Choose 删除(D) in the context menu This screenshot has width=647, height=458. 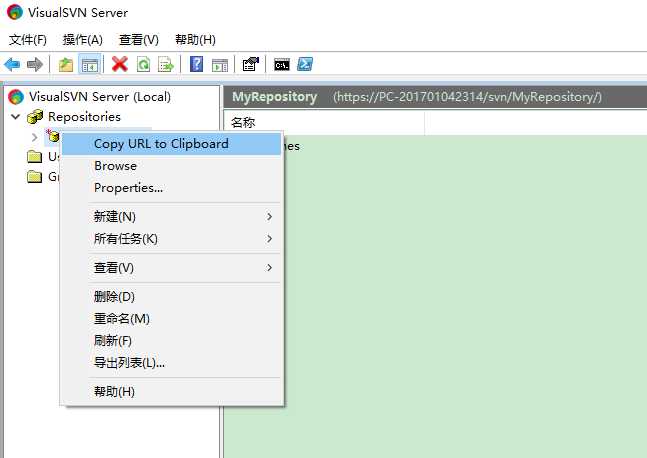pos(172,297)
